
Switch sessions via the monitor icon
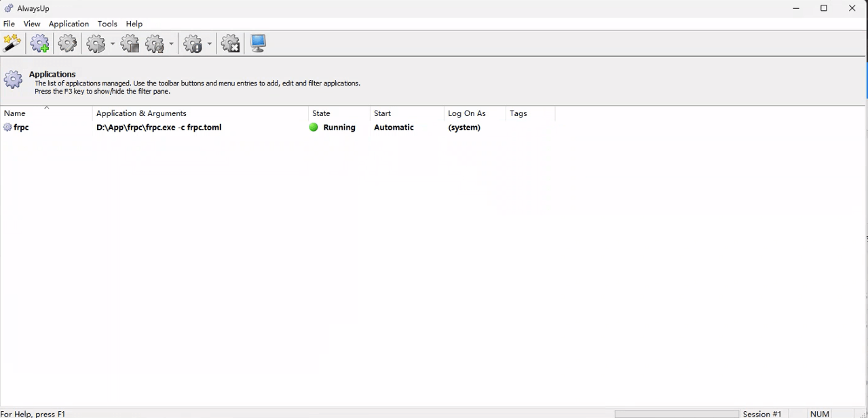(258, 43)
